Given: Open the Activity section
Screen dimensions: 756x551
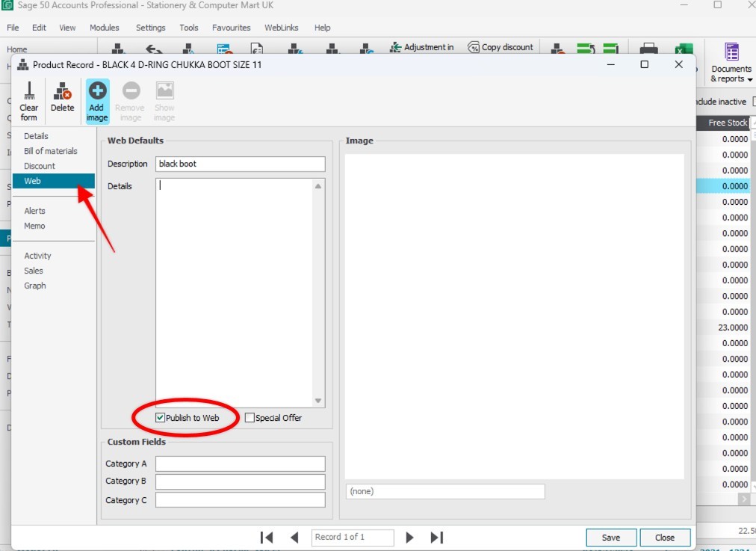Looking at the screenshot, I should [37, 256].
